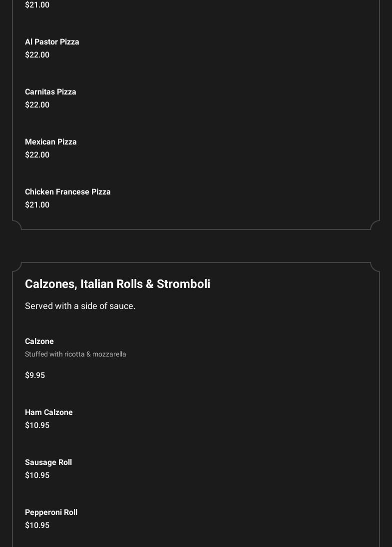The height and width of the screenshot is (547, 392).
Task: Click the Al Pastor Pizza $22.00 price
Action: click(37, 55)
